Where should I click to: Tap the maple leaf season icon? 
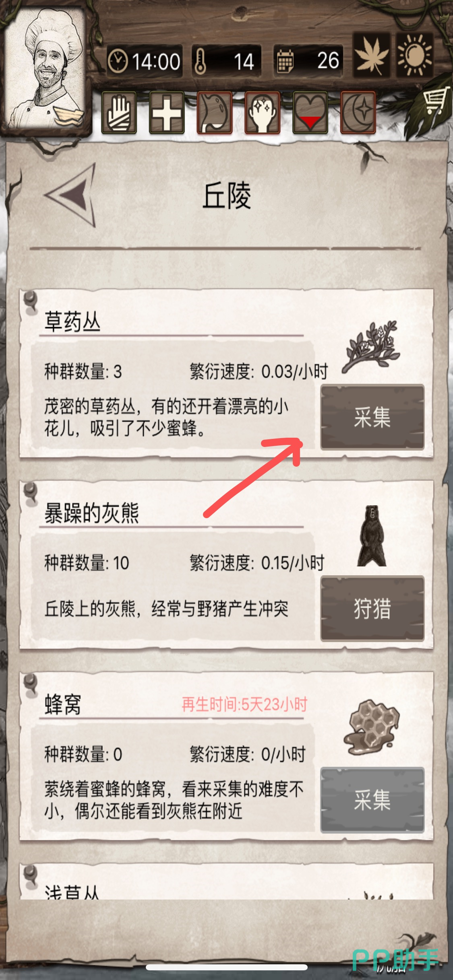pos(372,56)
